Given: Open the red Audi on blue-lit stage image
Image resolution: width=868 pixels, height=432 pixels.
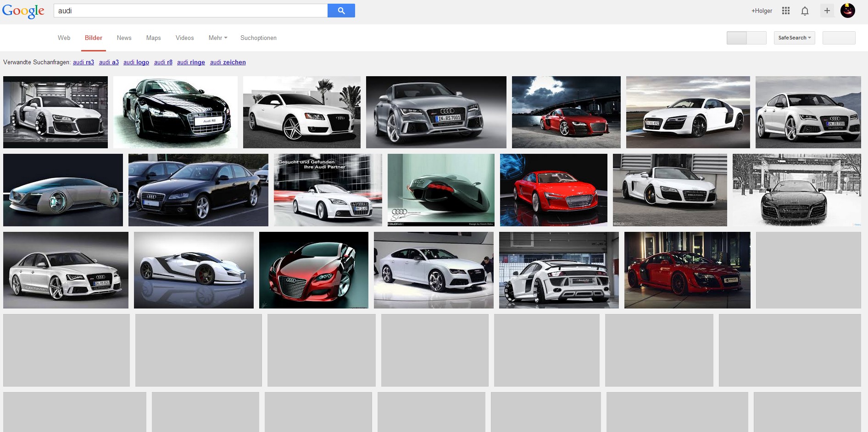Looking at the screenshot, I should coord(554,190).
